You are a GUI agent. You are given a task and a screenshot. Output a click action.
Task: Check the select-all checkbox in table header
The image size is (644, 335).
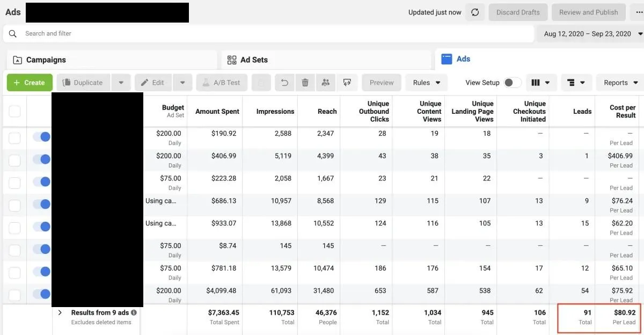[14, 111]
